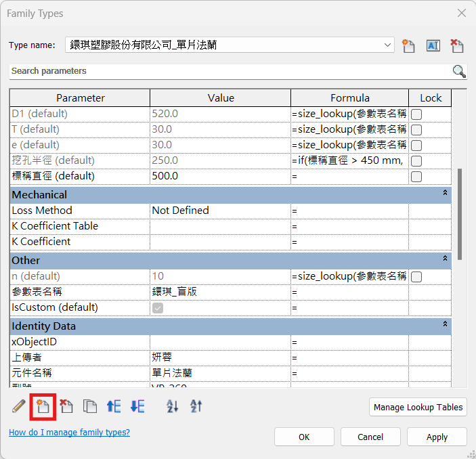Click the Search parameters field

click(230, 71)
